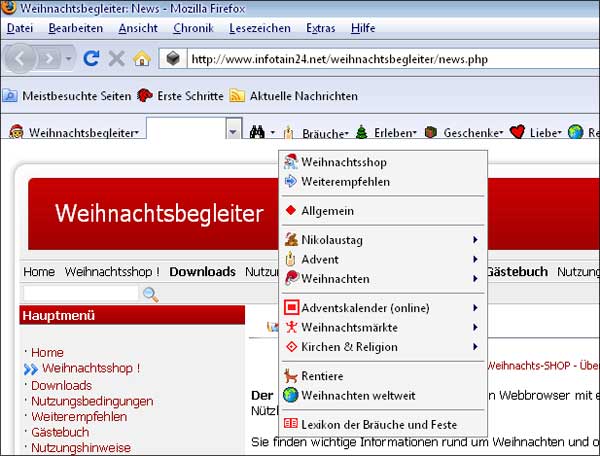Click into the URL address field
Screen dimensions: 600x456
click(380, 59)
